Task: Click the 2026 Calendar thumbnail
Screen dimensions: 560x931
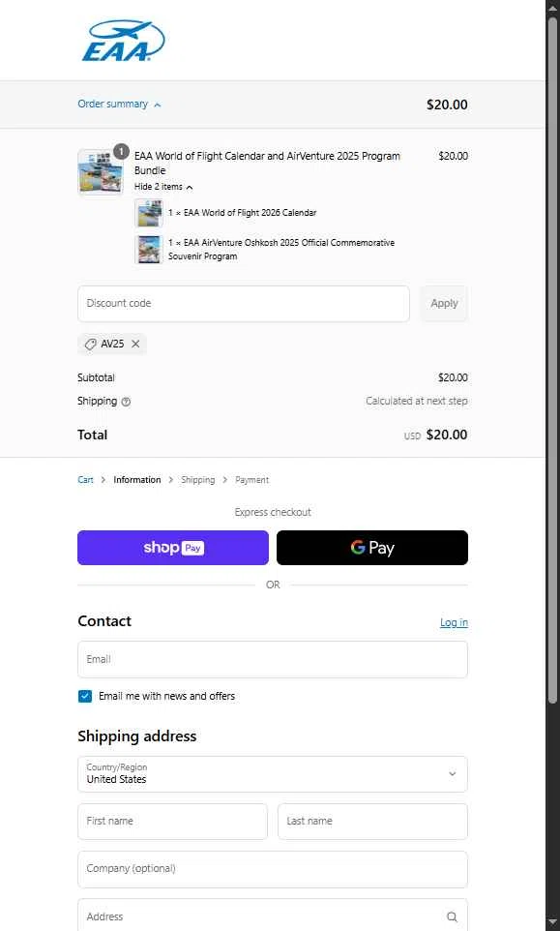Action: (x=149, y=213)
